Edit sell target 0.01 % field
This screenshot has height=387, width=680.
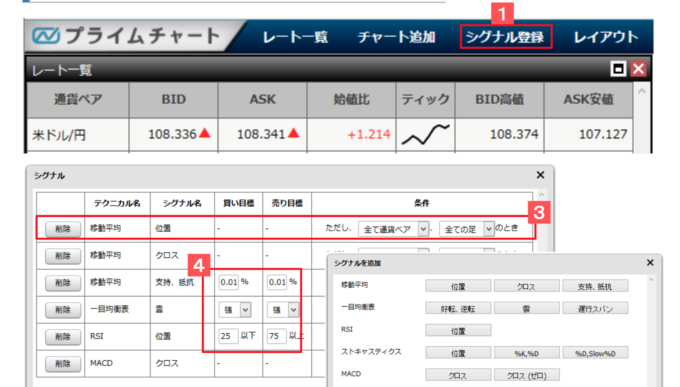[x=277, y=282]
